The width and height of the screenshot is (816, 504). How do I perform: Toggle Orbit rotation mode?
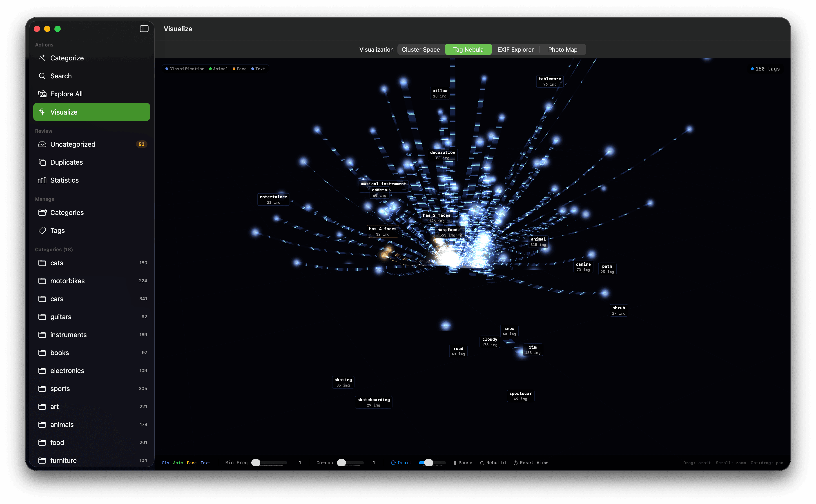[x=401, y=463]
